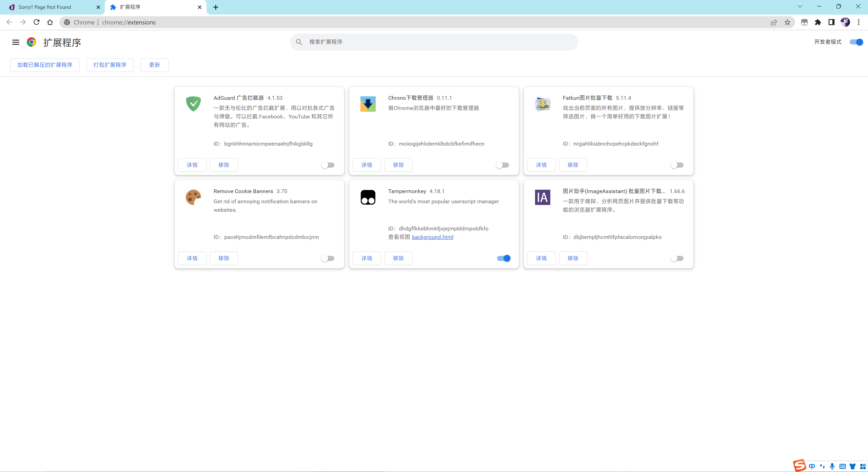Image resolution: width=868 pixels, height=472 pixels.
Task: Enable the AdGuard extension
Action: tap(328, 165)
